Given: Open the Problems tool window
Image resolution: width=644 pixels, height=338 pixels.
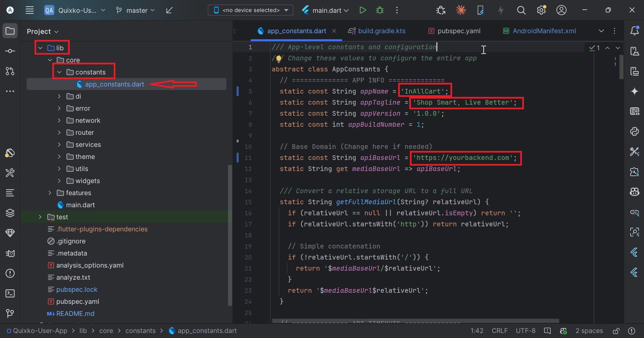Looking at the screenshot, I should point(10,273).
